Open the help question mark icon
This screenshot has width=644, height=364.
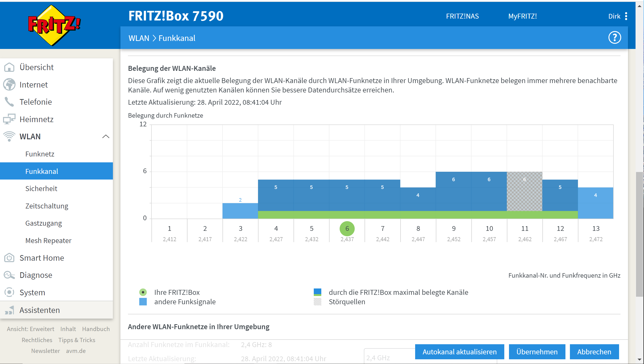(615, 37)
